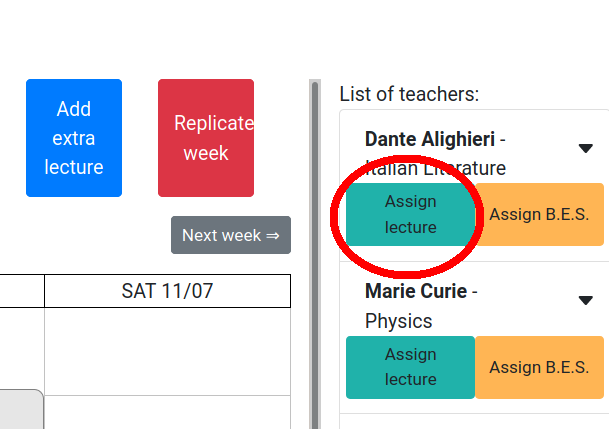Viewport: 609px width, 429px height.
Task: Expand Marie Curie dropdown arrow
Action: 585,300
